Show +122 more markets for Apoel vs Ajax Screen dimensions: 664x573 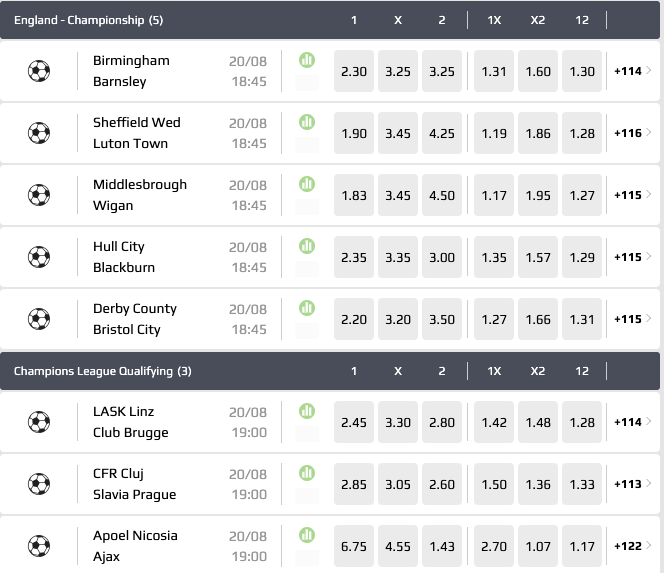tap(632, 546)
